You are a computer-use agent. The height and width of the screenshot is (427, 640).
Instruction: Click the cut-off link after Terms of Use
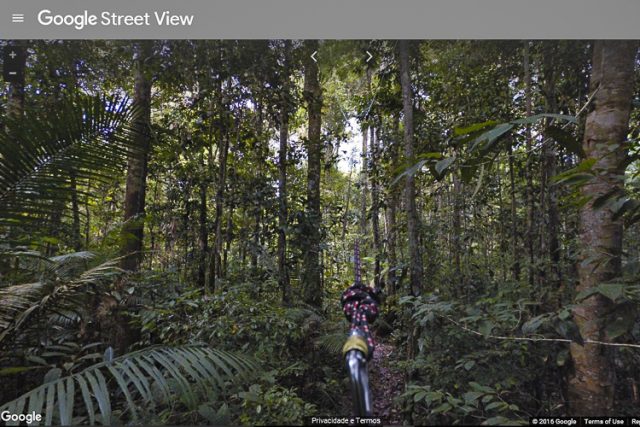point(635,421)
